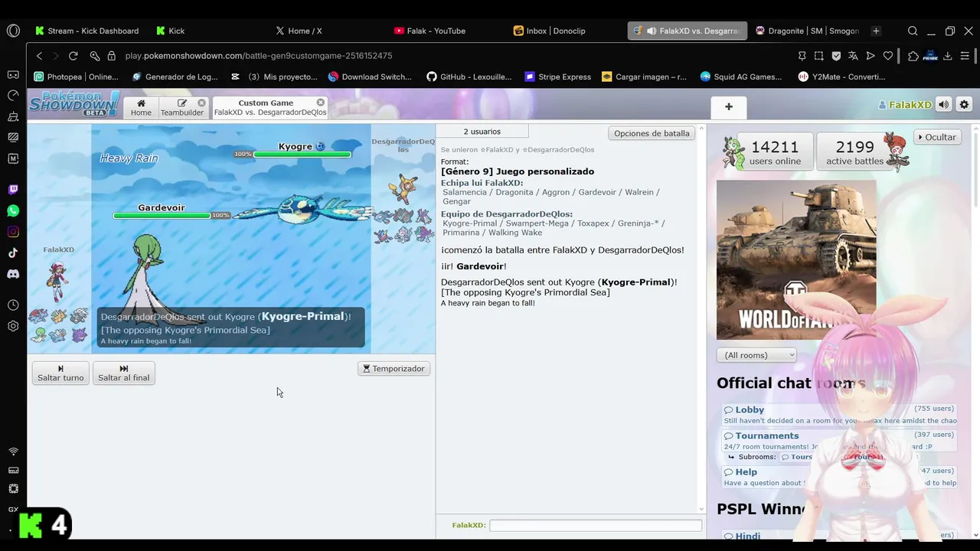Open Discord in browser sidebar

click(x=13, y=274)
